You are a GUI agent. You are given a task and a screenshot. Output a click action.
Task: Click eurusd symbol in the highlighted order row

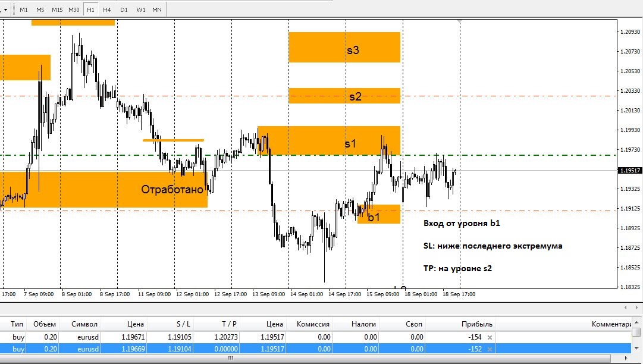[88, 349]
